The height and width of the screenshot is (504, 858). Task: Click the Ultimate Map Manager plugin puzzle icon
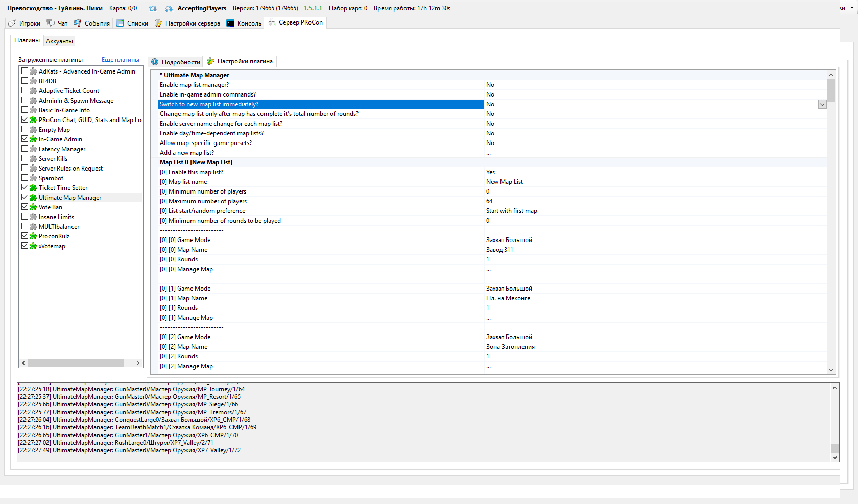pyautogui.click(x=34, y=198)
